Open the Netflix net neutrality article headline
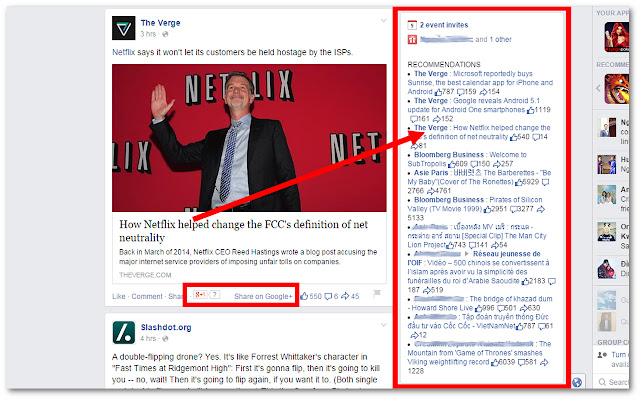The height and width of the screenshot is (400, 640). click(244, 231)
